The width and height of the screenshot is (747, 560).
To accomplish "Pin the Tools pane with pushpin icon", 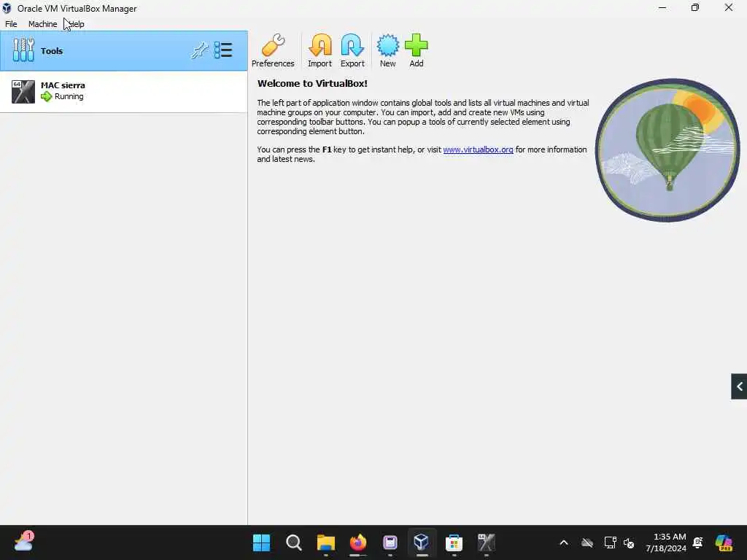I will (199, 50).
